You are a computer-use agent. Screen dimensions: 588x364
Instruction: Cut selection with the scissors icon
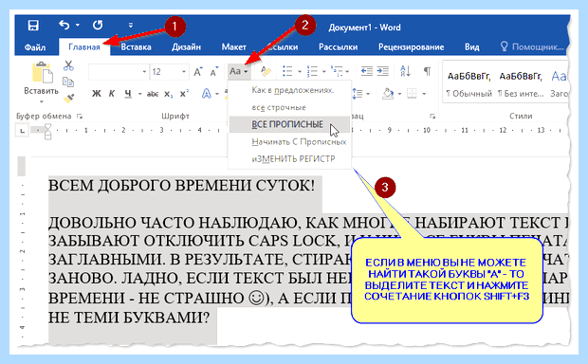[x=68, y=65]
